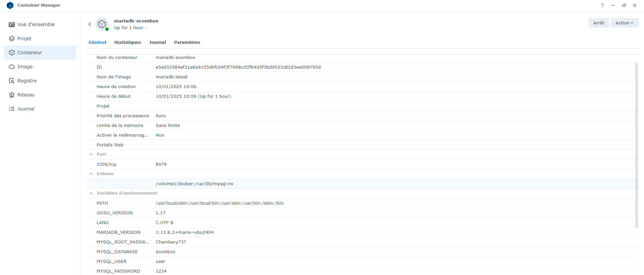644x275 pixels.
Task: Click the Heure de création value 10/01/2025 10:06
Action: coord(176,87)
